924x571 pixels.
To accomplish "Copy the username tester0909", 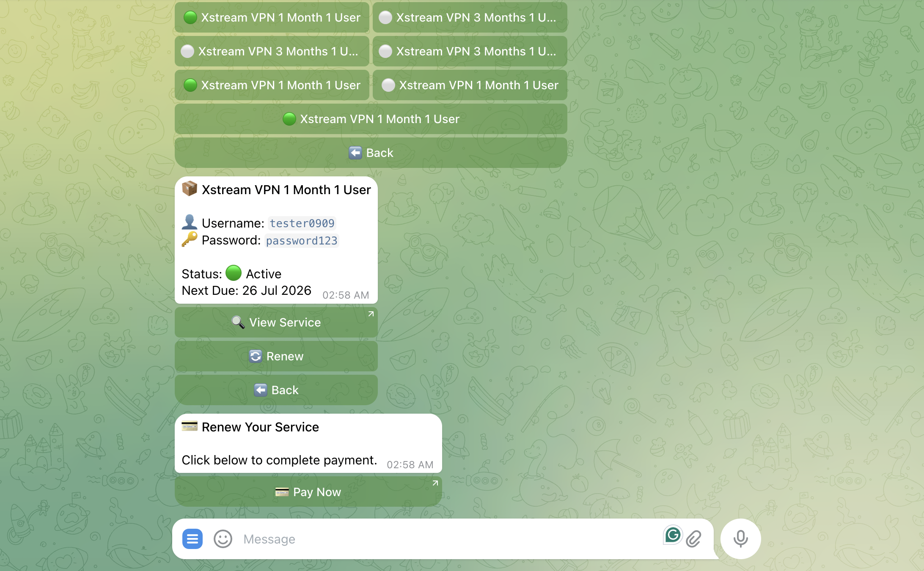I will coord(302,223).
